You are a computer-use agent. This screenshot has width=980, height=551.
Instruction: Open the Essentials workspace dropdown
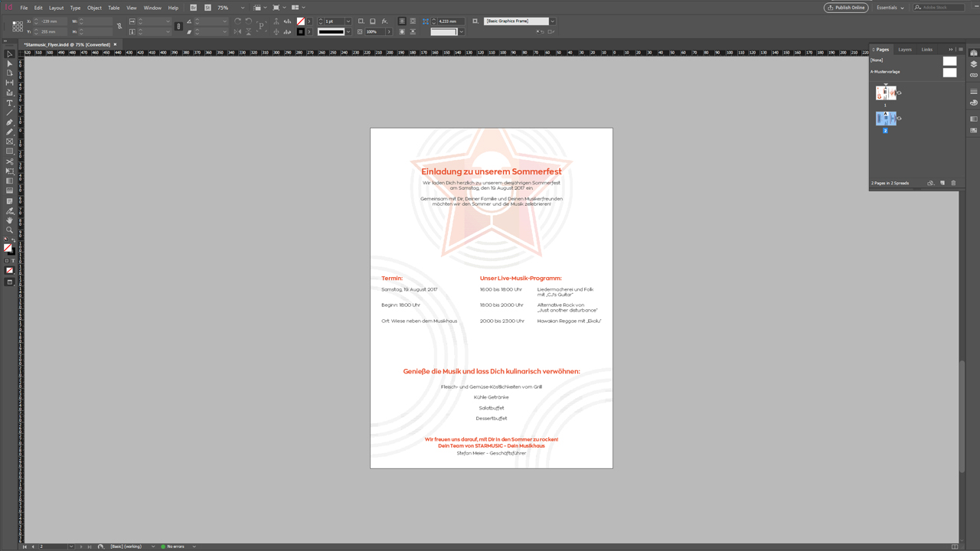click(x=890, y=7)
